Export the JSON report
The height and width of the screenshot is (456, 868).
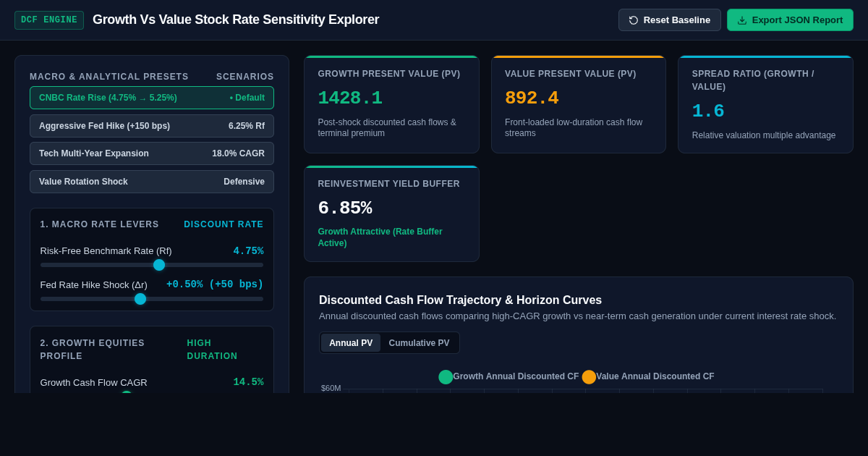click(x=790, y=20)
